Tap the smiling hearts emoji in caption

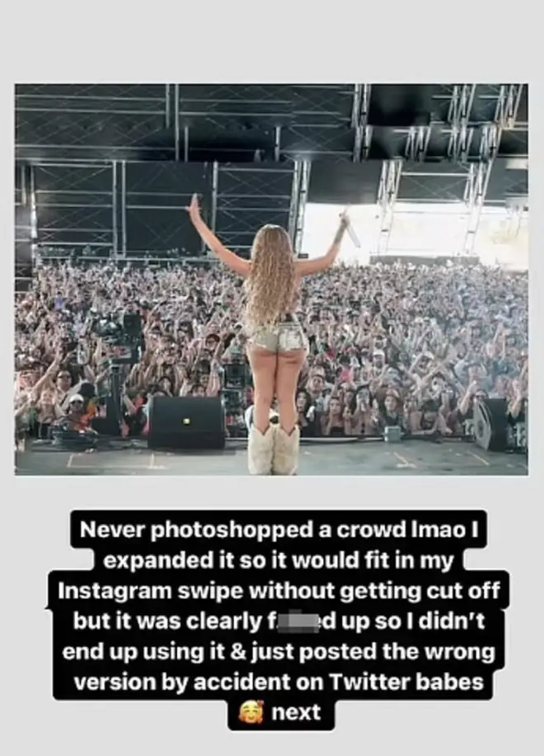[251, 712]
